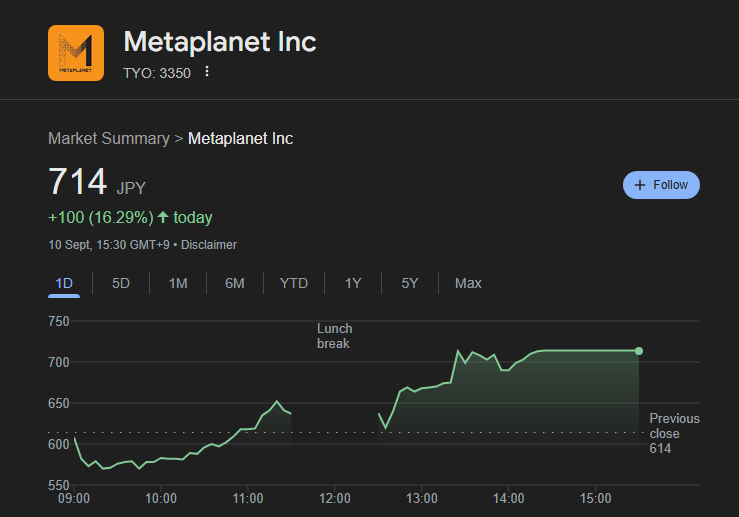Click the orange Metaplanet logo icon
This screenshot has width=739, height=517.
coord(76,53)
